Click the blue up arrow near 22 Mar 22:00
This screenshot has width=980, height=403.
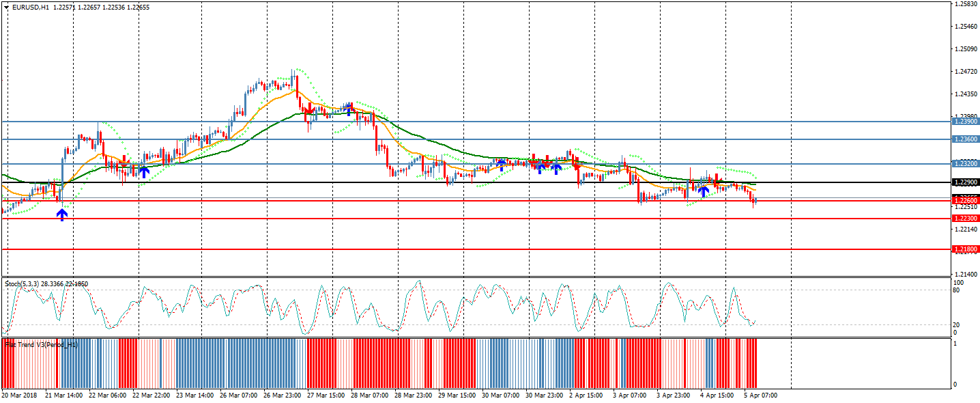click(144, 171)
